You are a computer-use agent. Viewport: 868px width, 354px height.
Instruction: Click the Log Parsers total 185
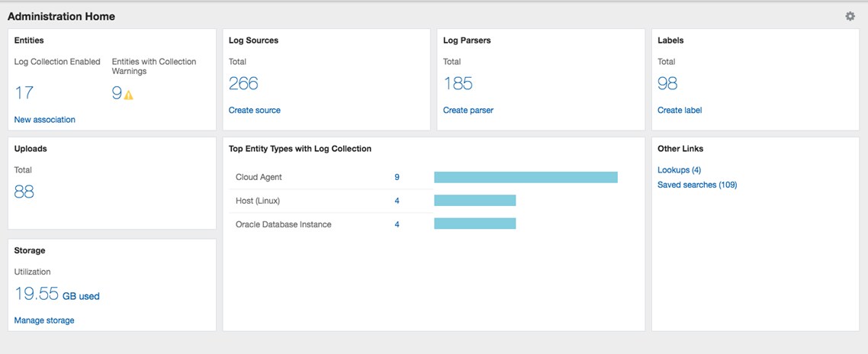coord(458,83)
